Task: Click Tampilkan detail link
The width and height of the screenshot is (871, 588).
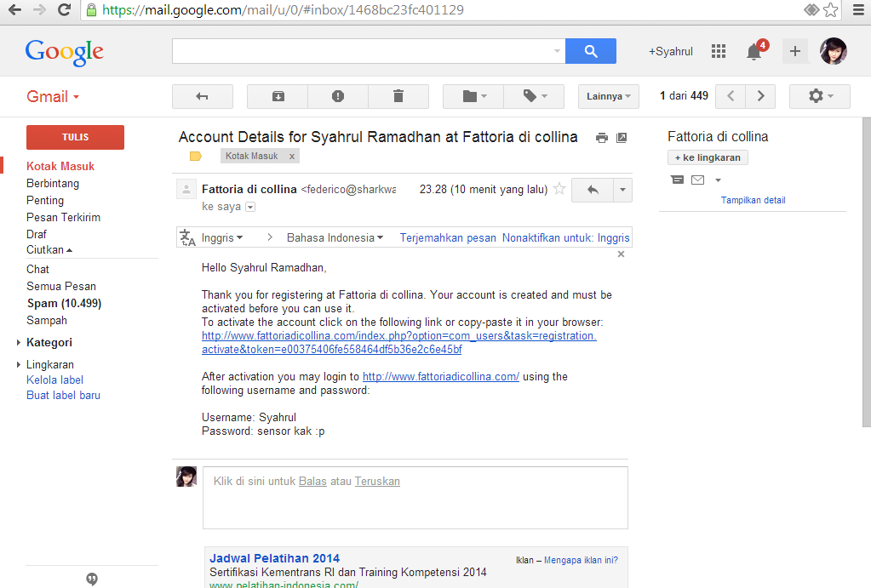Action: [753, 201]
